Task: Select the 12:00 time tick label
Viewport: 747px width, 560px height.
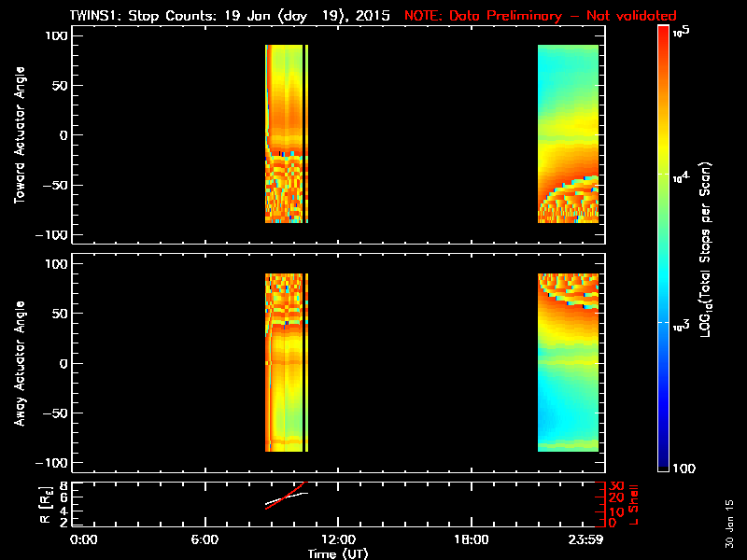Action: (337, 539)
